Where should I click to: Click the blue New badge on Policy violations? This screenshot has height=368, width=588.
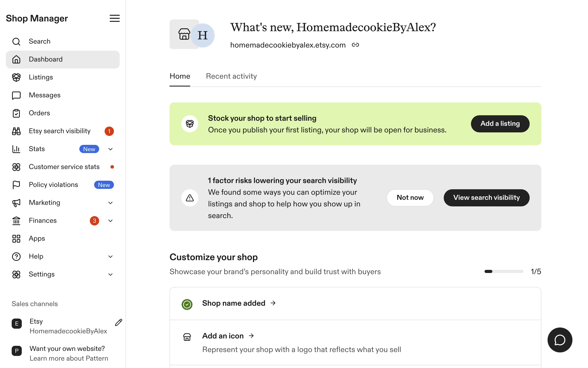coord(104,185)
